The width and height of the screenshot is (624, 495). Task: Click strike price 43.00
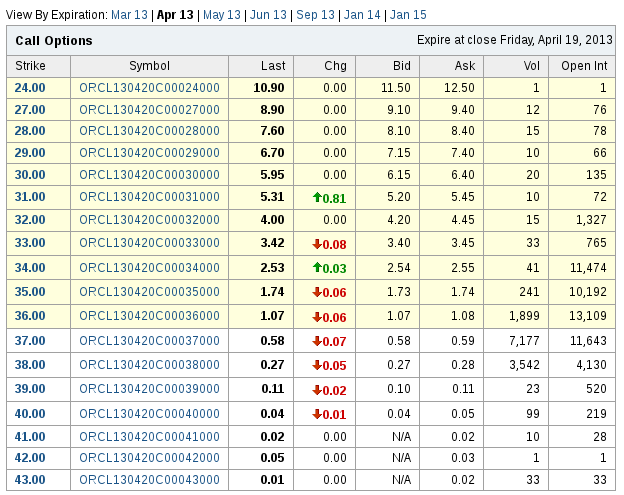[x=30, y=479]
